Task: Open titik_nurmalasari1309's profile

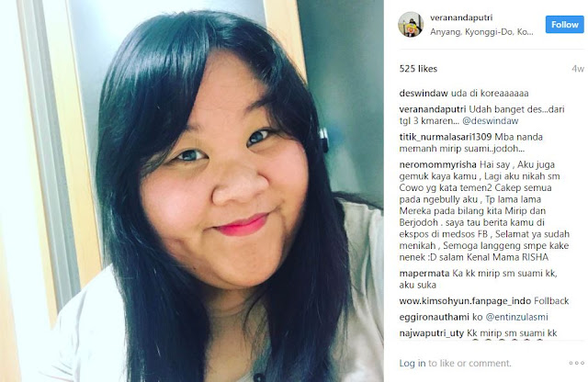Action: point(446,137)
